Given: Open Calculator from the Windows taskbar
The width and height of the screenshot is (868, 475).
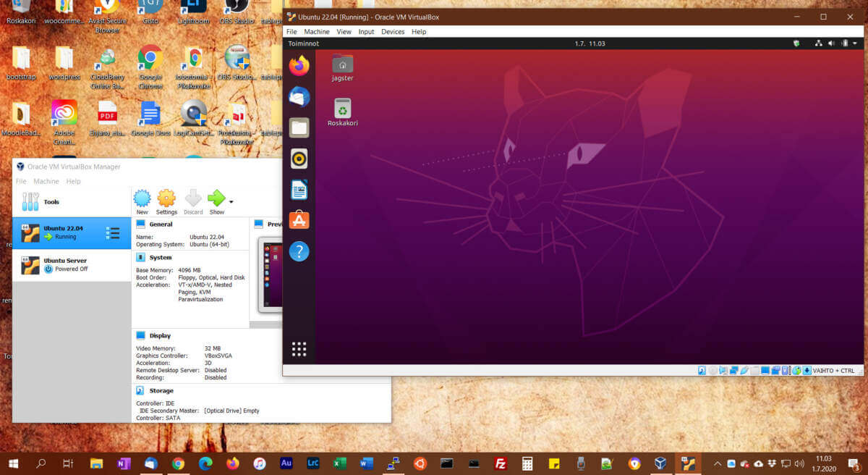Looking at the screenshot, I should [527, 463].
